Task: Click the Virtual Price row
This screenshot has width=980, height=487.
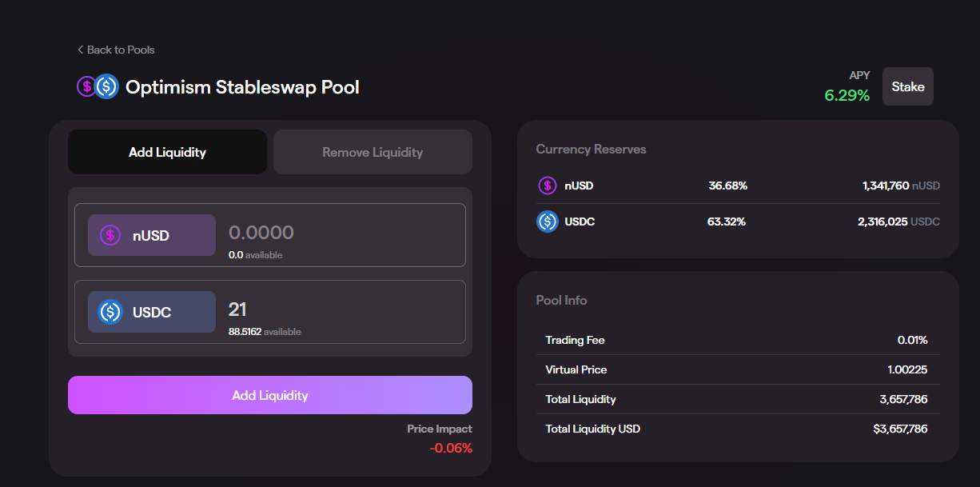Action: tap(735, 369)
